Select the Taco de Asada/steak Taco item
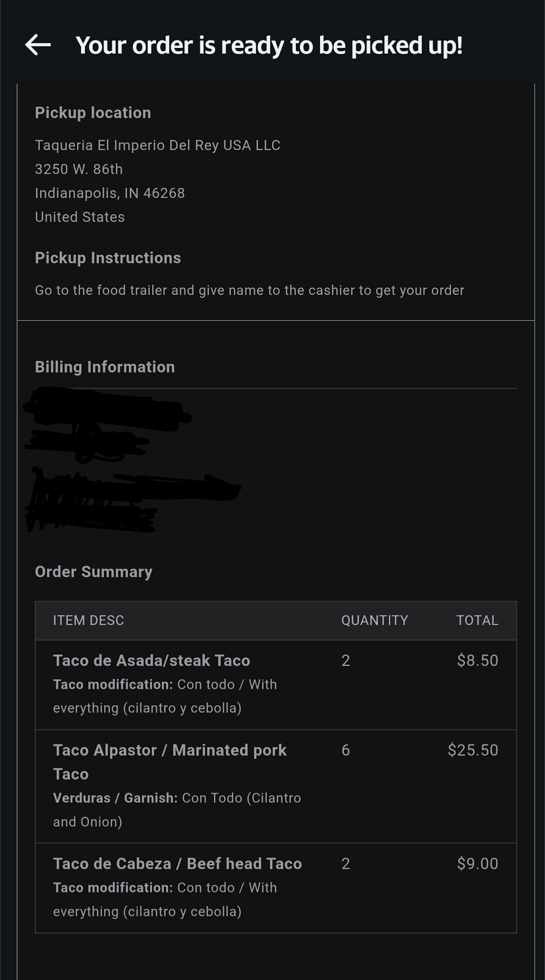The image size is (545, 980). 152,660
